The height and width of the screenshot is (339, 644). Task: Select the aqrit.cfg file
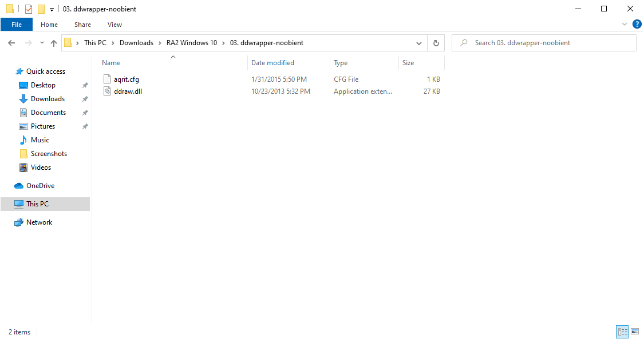click(127, 79)
